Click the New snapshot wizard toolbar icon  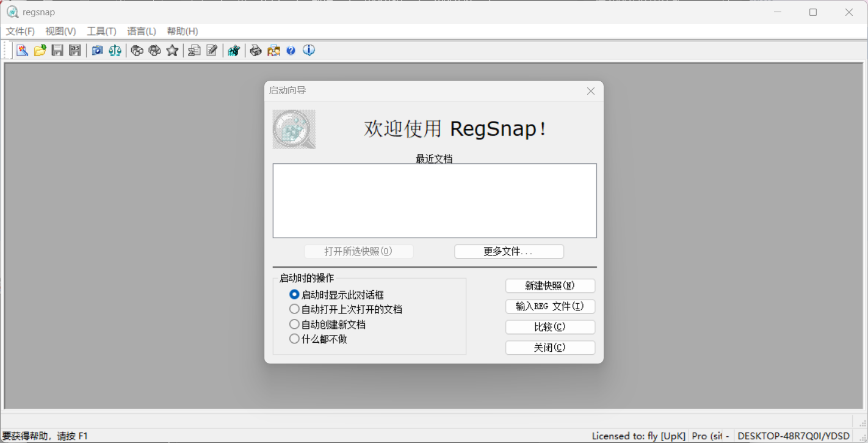(x=22, y=50)
